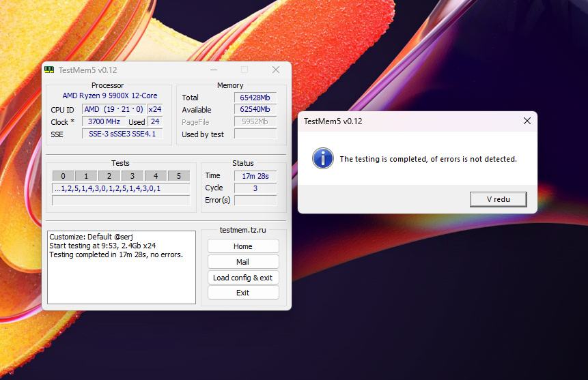Click Load config & exit
This screenshot has width=588, height=380.
point(243,278)
